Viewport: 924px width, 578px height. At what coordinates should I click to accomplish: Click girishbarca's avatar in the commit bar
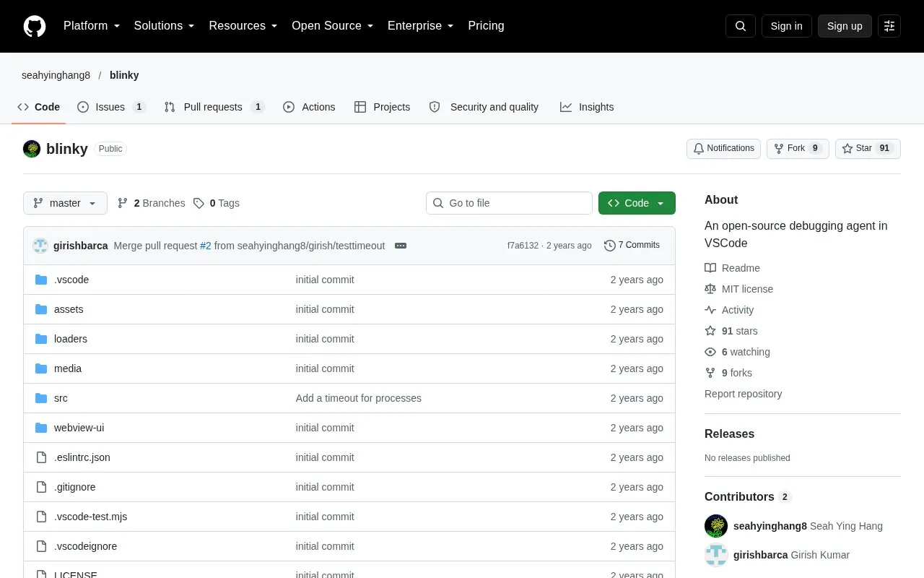[40, 246]
